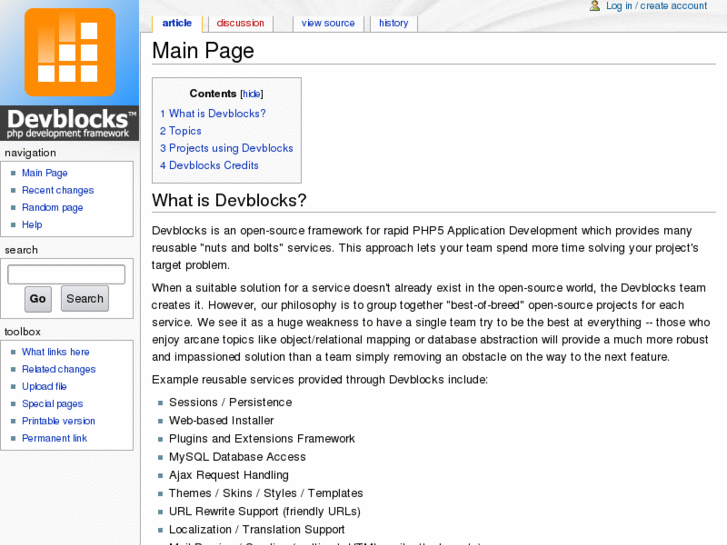Jump to 'Projects using Devblocks' section
The width and height of the screenshot is (727, 545).
[227, 148]
